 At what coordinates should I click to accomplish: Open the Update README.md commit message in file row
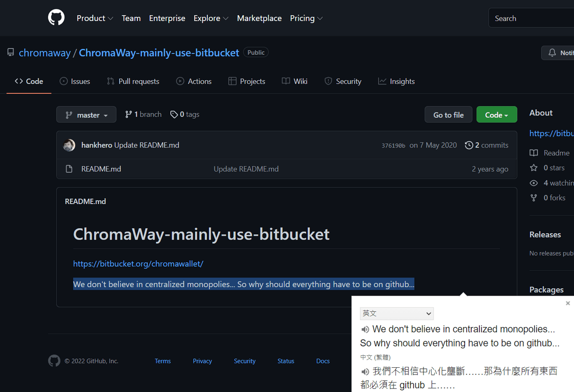pyautogui.click(x=246, y=169)
